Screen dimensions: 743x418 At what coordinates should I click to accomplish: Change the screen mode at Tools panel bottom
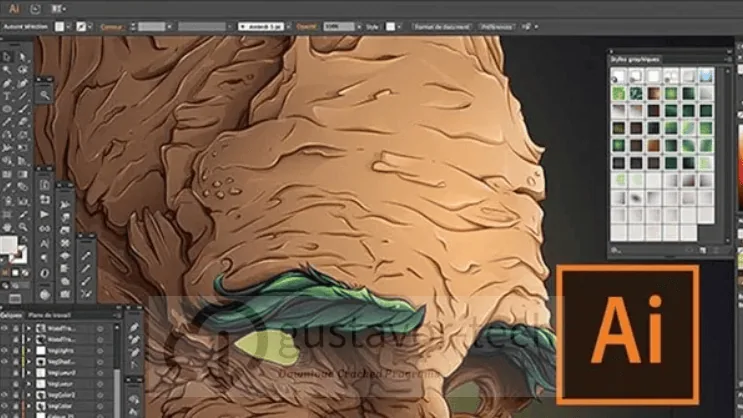(x=15, y=298)
